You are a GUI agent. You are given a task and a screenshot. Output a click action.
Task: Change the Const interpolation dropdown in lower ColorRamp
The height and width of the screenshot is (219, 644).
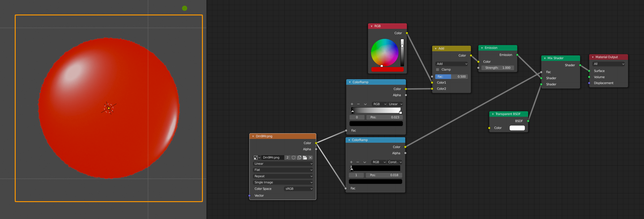pos(394,162)
